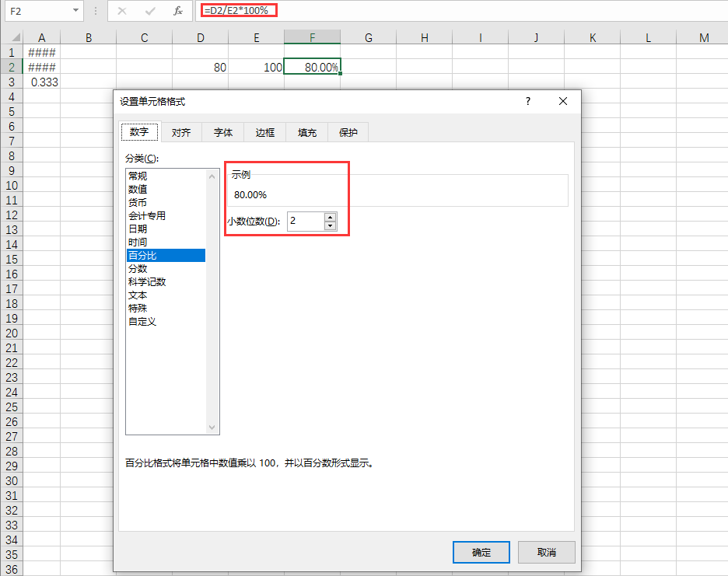Click the decimal places spinner down arrow
Viewport: 728px width, 576px height.
330,225
